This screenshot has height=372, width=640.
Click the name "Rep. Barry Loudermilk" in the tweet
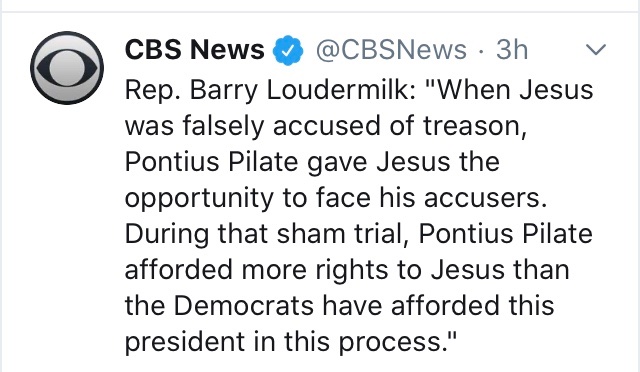269,90
